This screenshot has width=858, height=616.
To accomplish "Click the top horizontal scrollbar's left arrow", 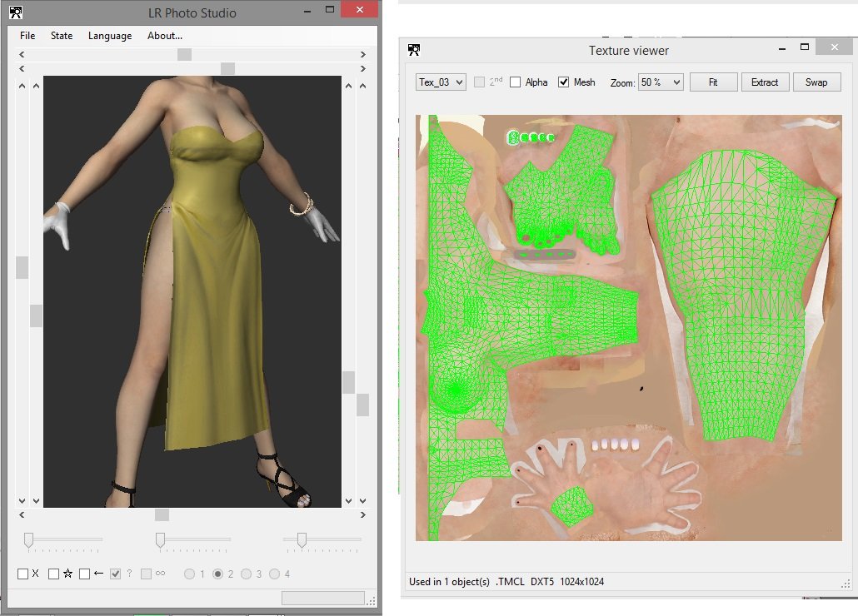I will pos(22,54).
